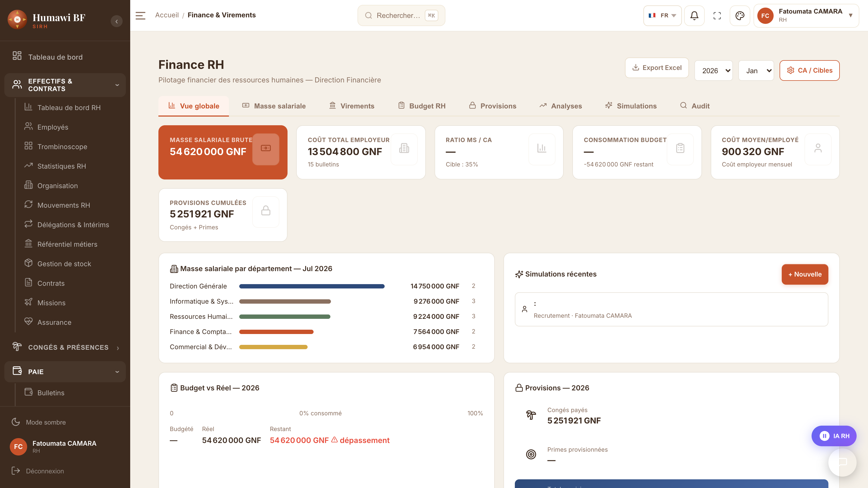Click Finance & Compta orange bar
Image resolution: width=868 pixels, height=488 pixels.
(276, 332)
